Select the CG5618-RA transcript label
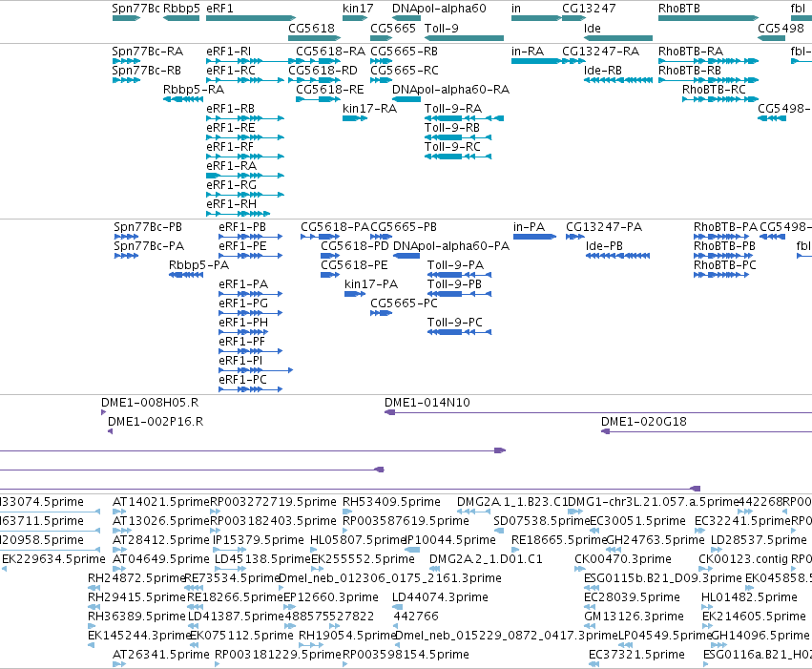The height and width of the screenshot is (669, 812). 330,52
